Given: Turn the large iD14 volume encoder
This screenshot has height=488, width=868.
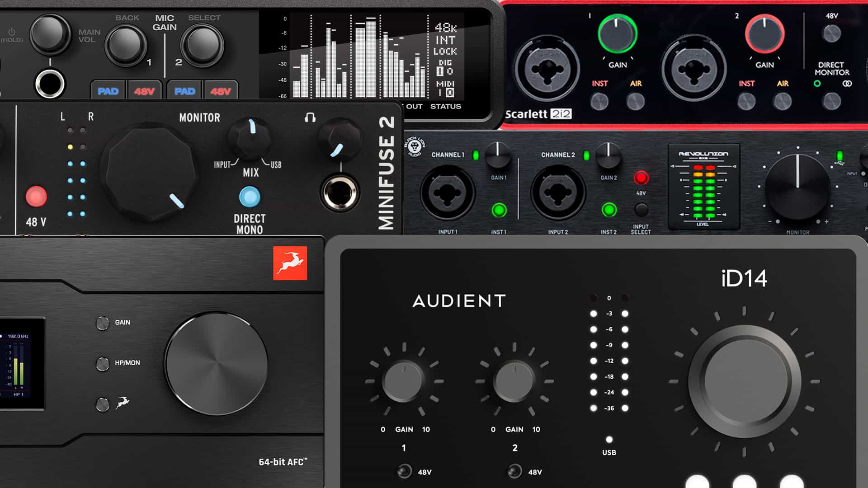Looking at the screenshot, I should pyautogui.click(x=744, y=381).
